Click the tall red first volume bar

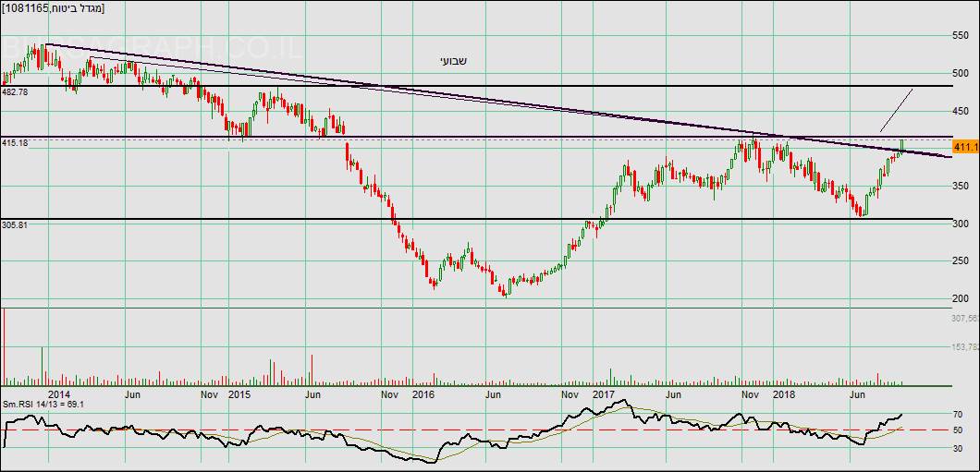point(4,346)
